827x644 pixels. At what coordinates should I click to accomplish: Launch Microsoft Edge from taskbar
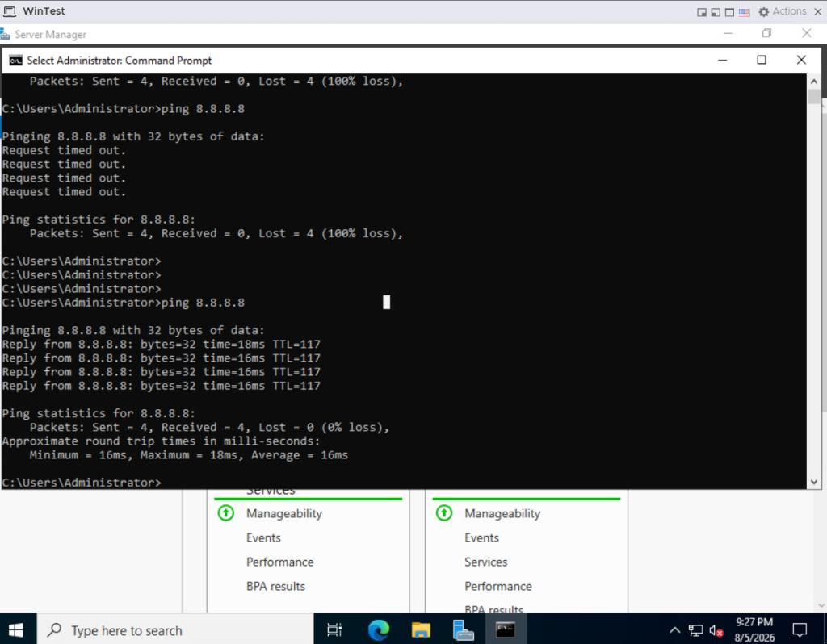tap(378, 629)
